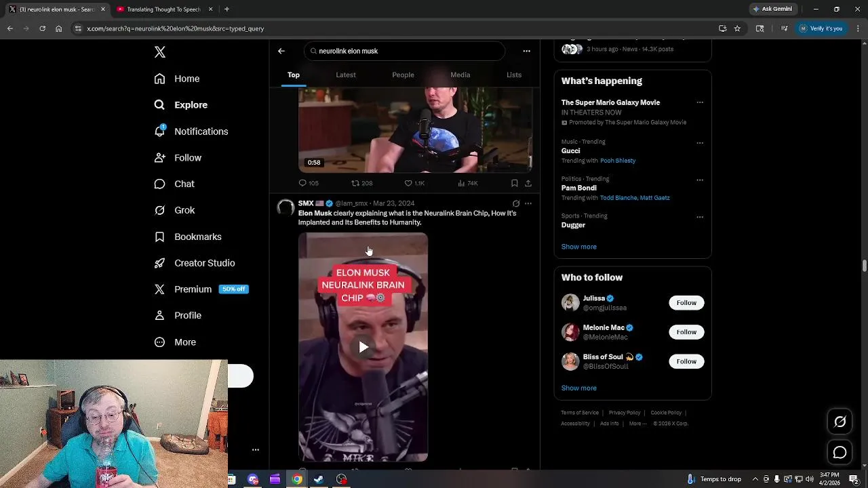
Task: Open the SMX display name link
Action: coord(306,203)
